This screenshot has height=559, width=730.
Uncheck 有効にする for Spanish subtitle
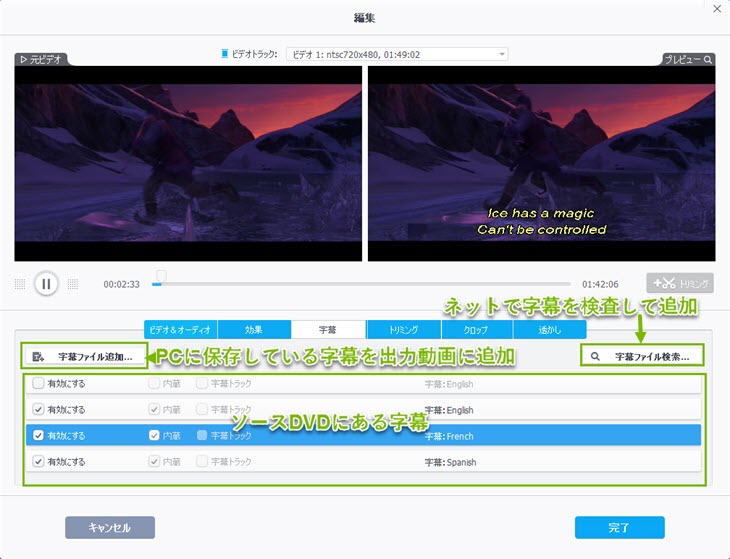(38, 462)
